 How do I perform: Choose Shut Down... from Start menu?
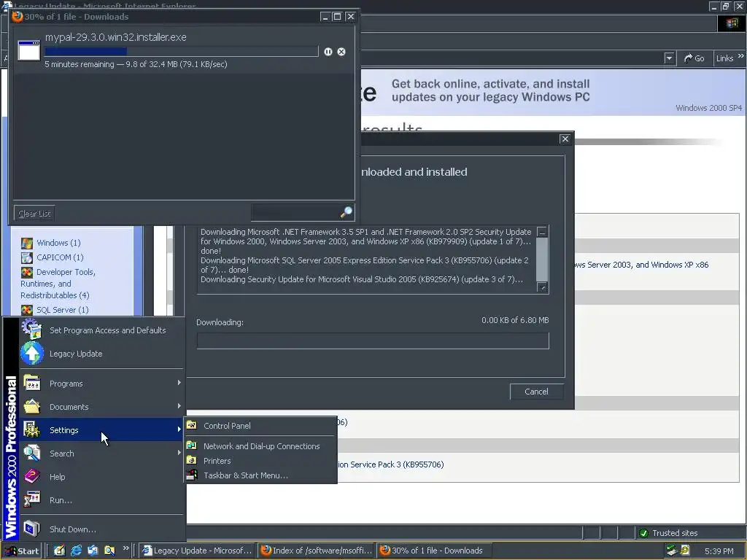(x=102, y=529)
